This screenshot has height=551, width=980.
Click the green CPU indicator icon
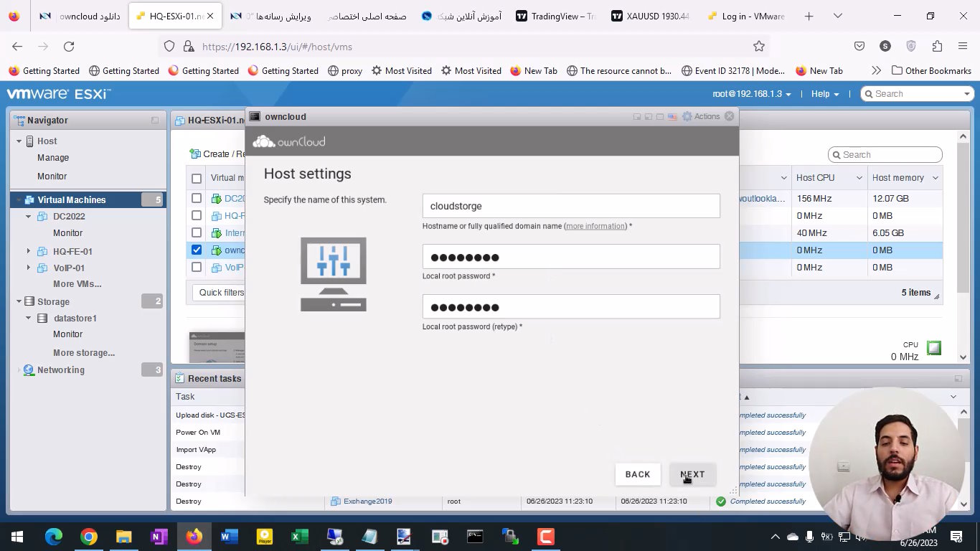pos(933,348)
